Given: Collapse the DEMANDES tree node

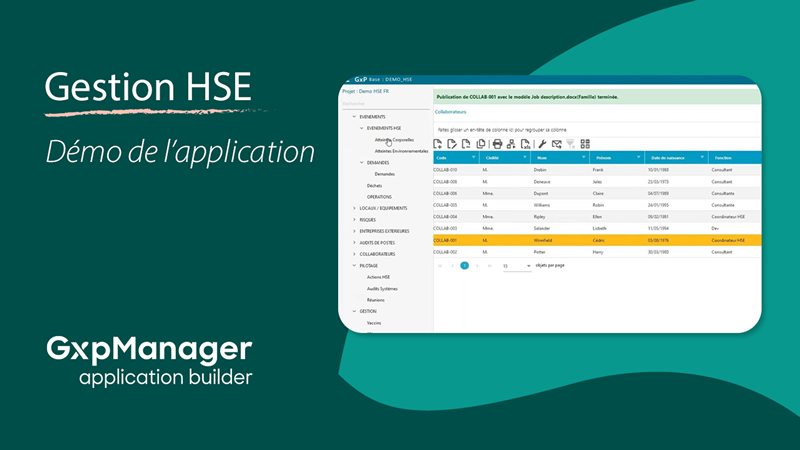Looking at the screenshot, I should pos(362,162).
